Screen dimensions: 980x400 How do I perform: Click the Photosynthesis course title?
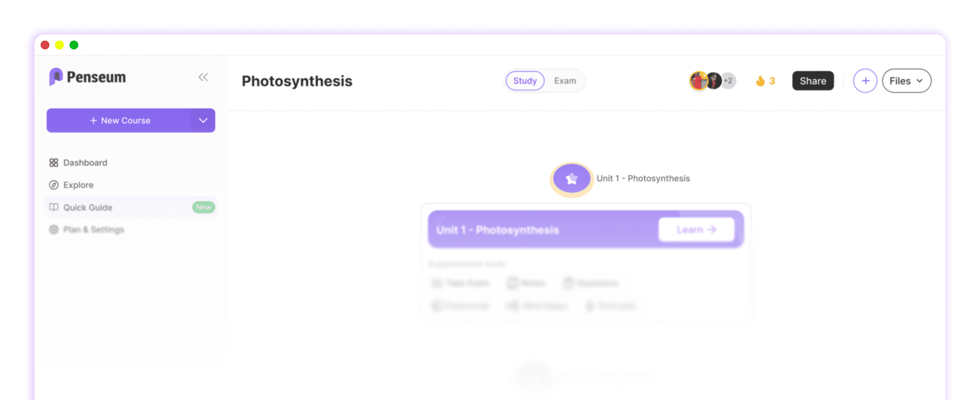297,81
